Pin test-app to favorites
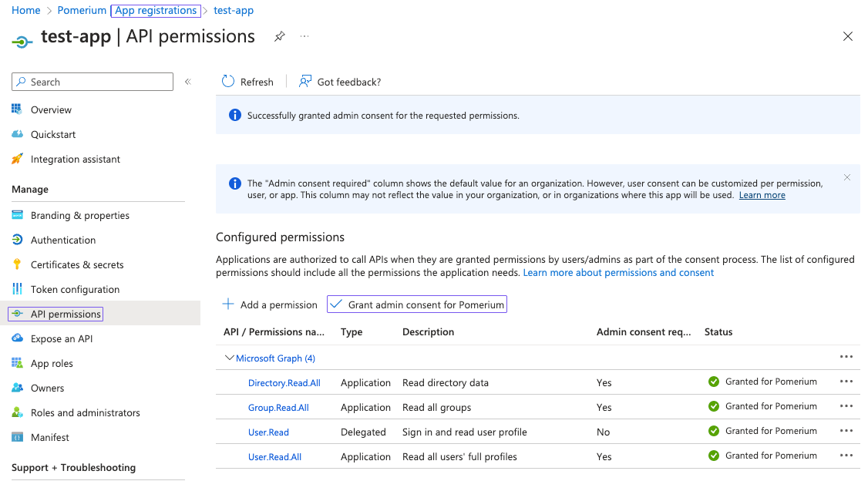The width and height of the screenshot is (868, 481). (279, 36)
